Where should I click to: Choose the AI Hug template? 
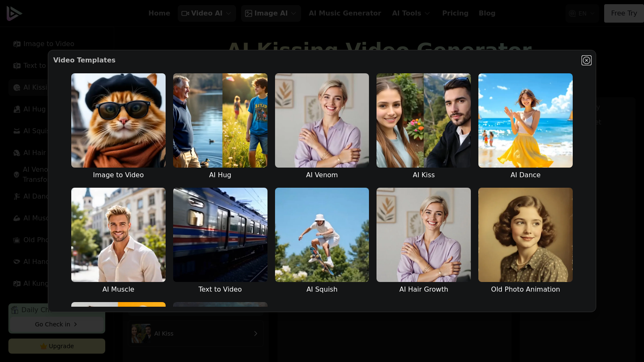[x=220, y=121]
